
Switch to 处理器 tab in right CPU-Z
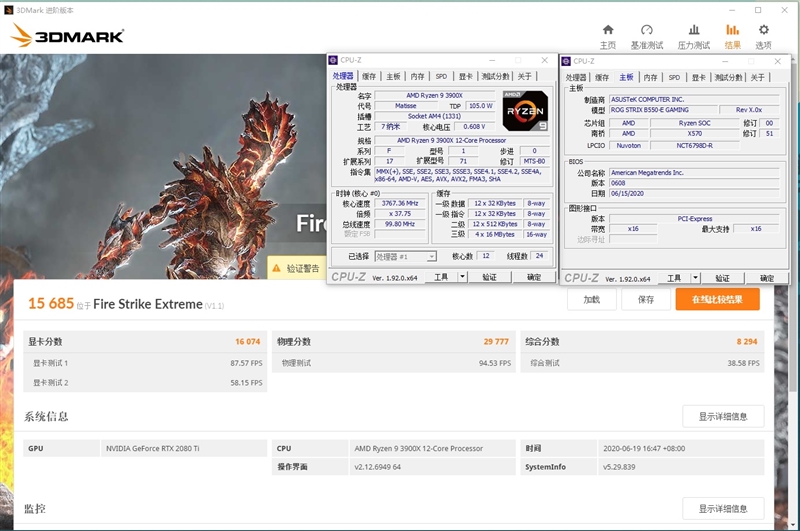pos(576,78)
